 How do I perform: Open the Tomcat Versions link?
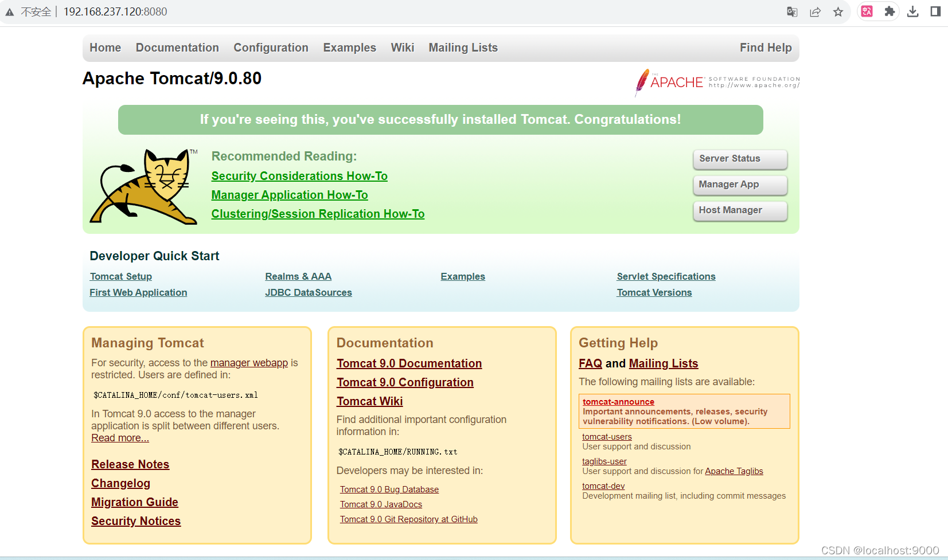tap(654, 292)
